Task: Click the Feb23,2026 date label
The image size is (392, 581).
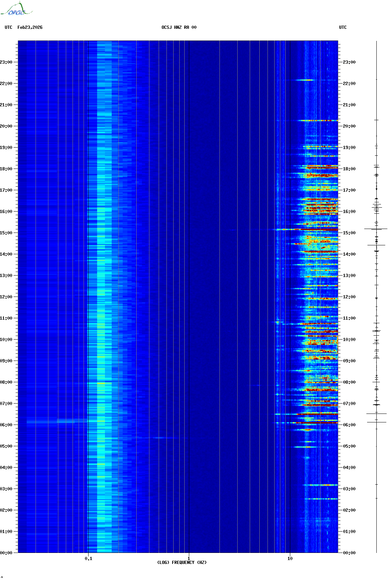Action: click(30, 27)
